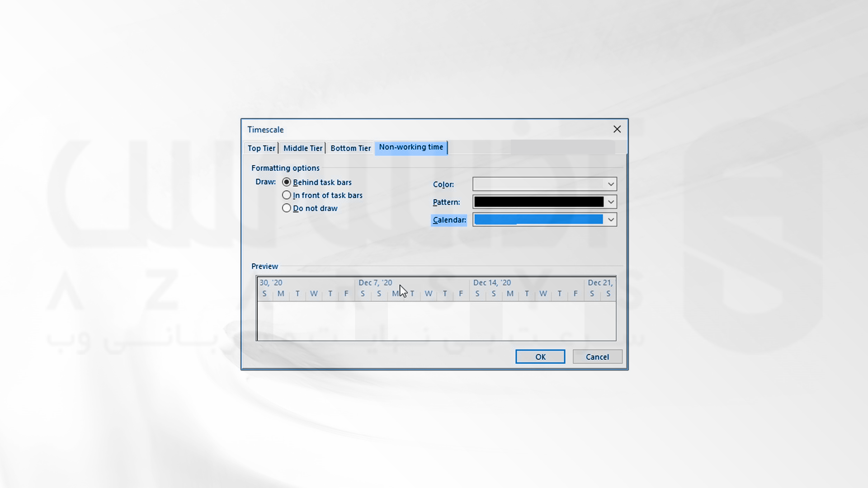This screenshot has height=488, width=868.
Task: View the timescale Preview area
Action: click(x=436, y=307)
